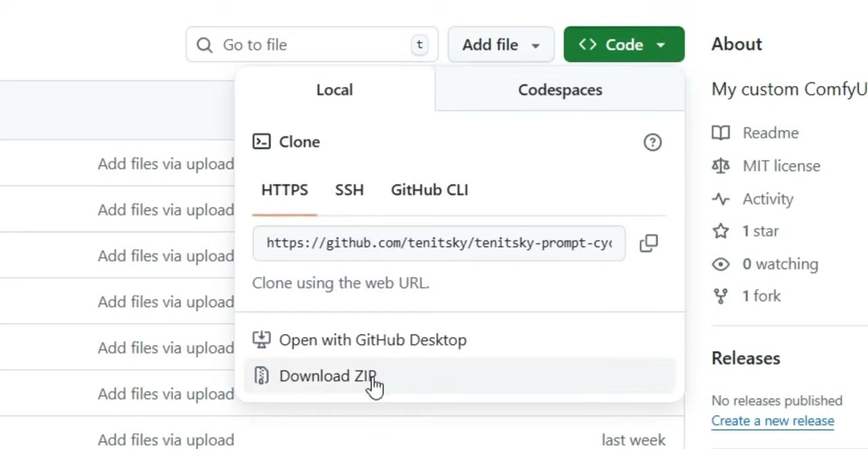Open the 0 watching link
The width and height of the screenshot is (868, 449).
780,264
